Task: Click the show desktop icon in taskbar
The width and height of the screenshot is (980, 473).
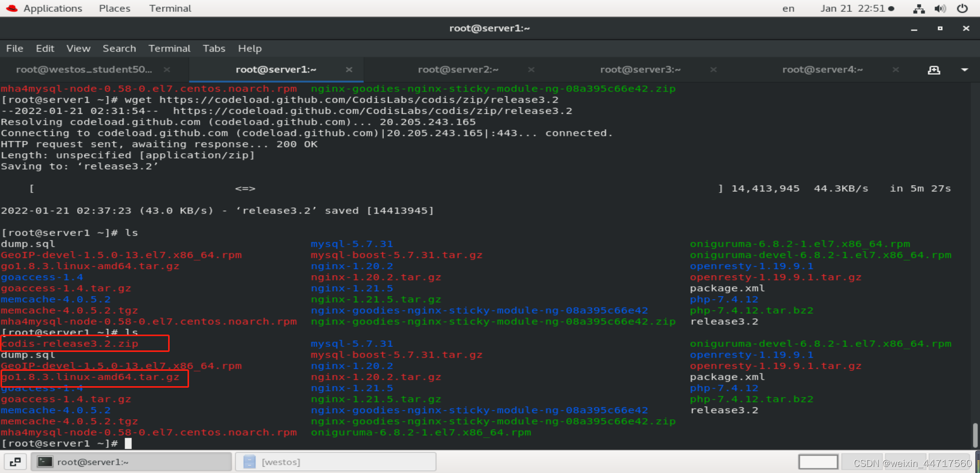Action: point(15,462)
